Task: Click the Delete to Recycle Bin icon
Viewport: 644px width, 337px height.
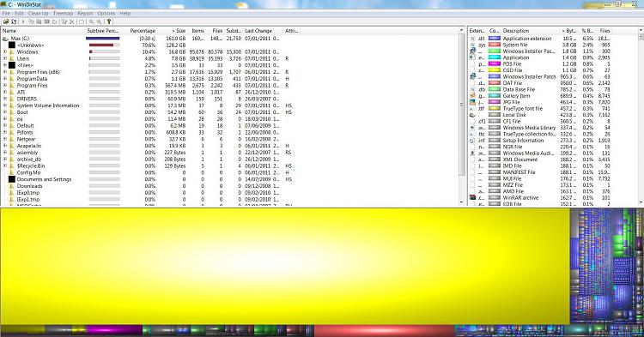Action: [x=64, y=21]
